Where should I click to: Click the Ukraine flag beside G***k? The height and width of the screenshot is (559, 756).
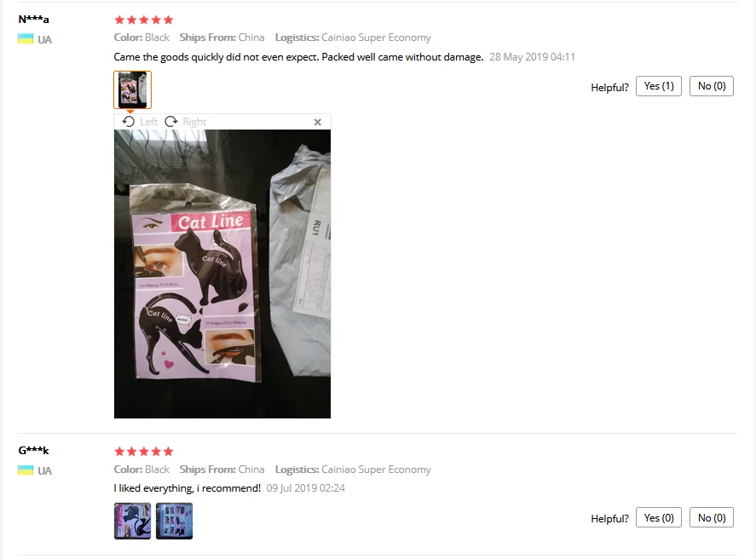(26, 470)
